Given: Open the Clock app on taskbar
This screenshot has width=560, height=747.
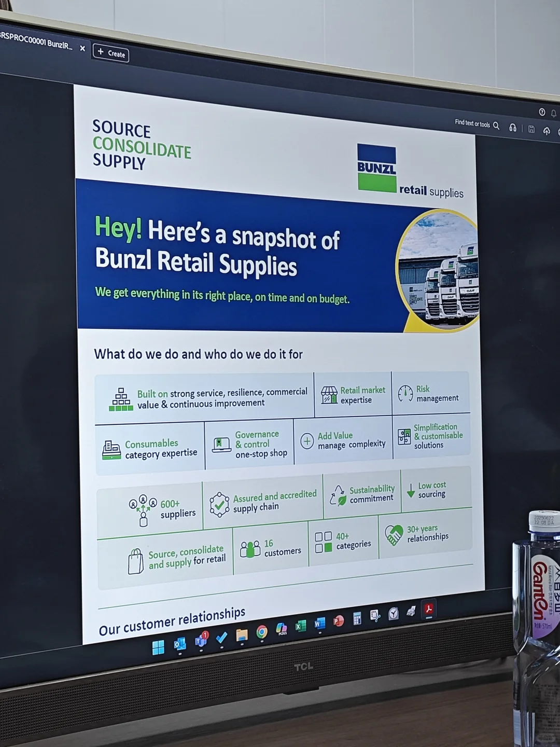Looking at the screenshot, I should (x=394, y=613).
